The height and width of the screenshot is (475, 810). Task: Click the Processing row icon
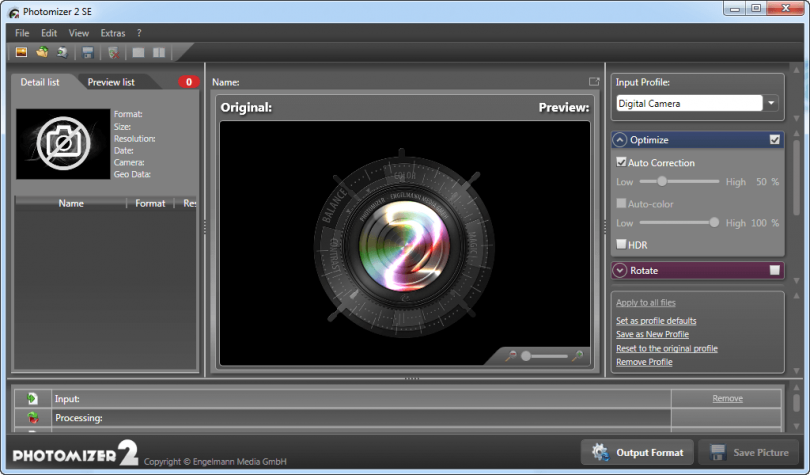tap(33, 417)
